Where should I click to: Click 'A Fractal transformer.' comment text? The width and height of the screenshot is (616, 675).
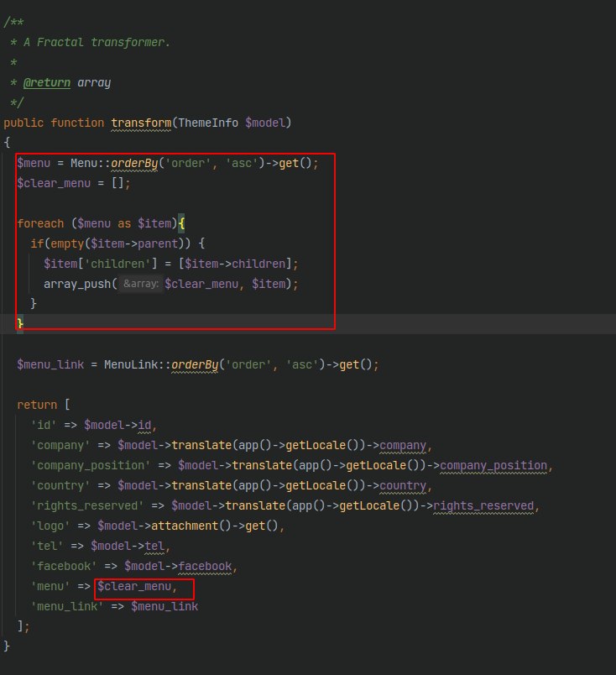(x=97, y=42)
